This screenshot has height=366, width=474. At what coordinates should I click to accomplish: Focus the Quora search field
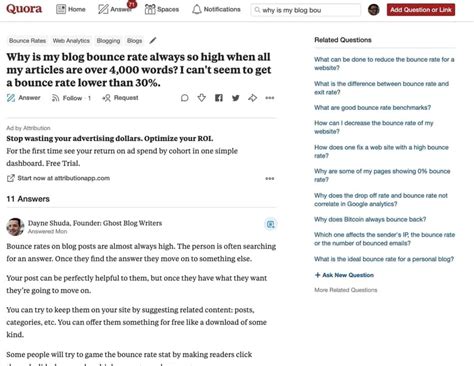pos(305,10)
